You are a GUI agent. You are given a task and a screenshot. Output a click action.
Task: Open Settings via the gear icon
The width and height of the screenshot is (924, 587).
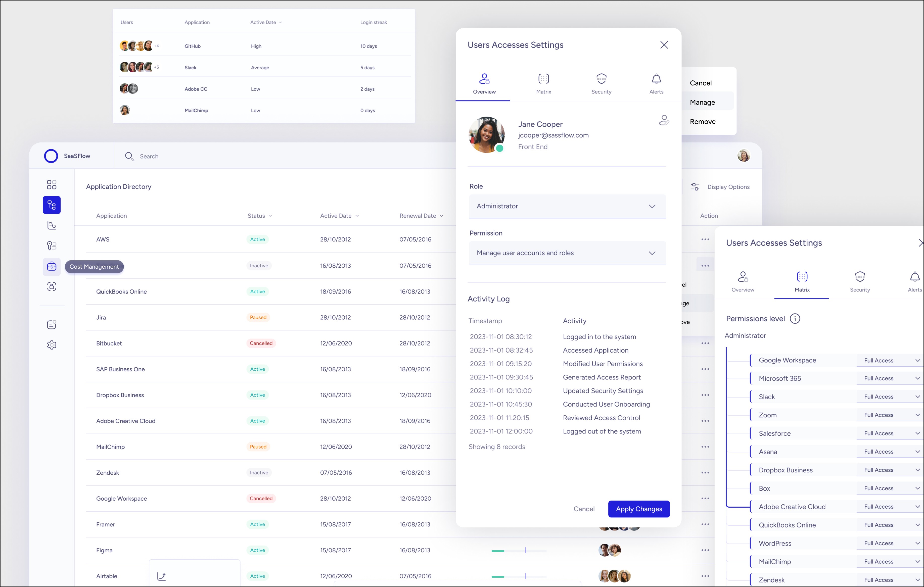[52, 345]
